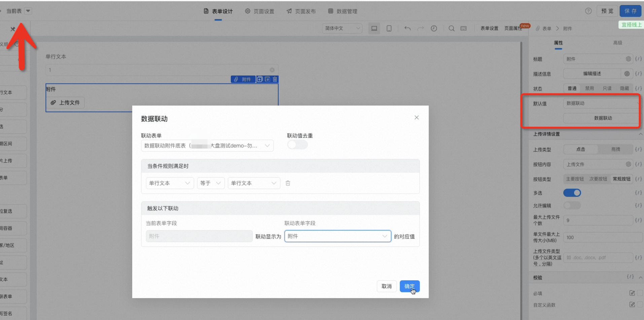Viewport: 644px width, 320px height.
Task: Collapse the 校验 section chevron
Action: coord(640,278)
